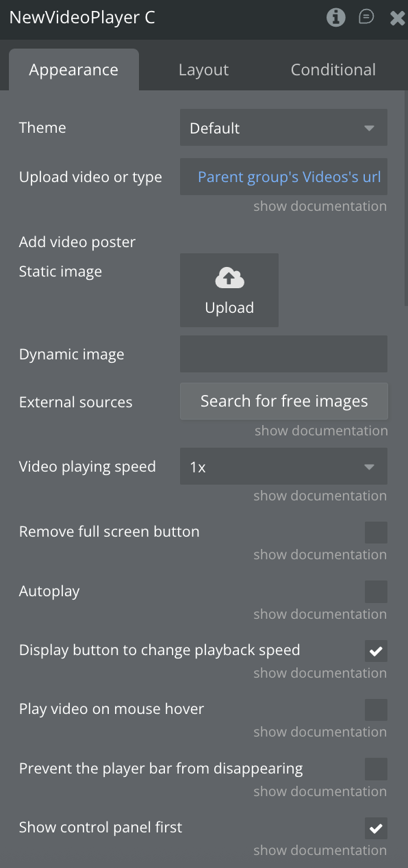The width and height of the screenshot is (408, 868).
Task: Show documentation under Autoplay
Action: [320, 614]
